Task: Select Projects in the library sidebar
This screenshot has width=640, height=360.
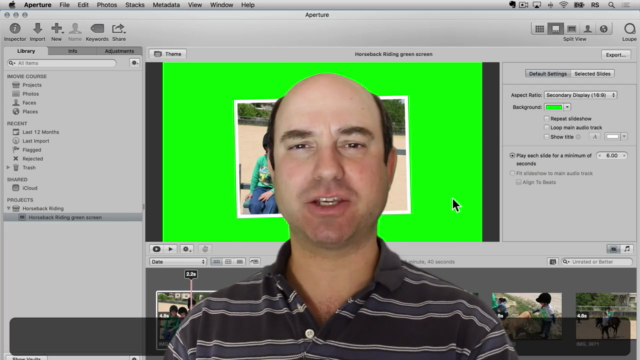Action: pos(32,85)
